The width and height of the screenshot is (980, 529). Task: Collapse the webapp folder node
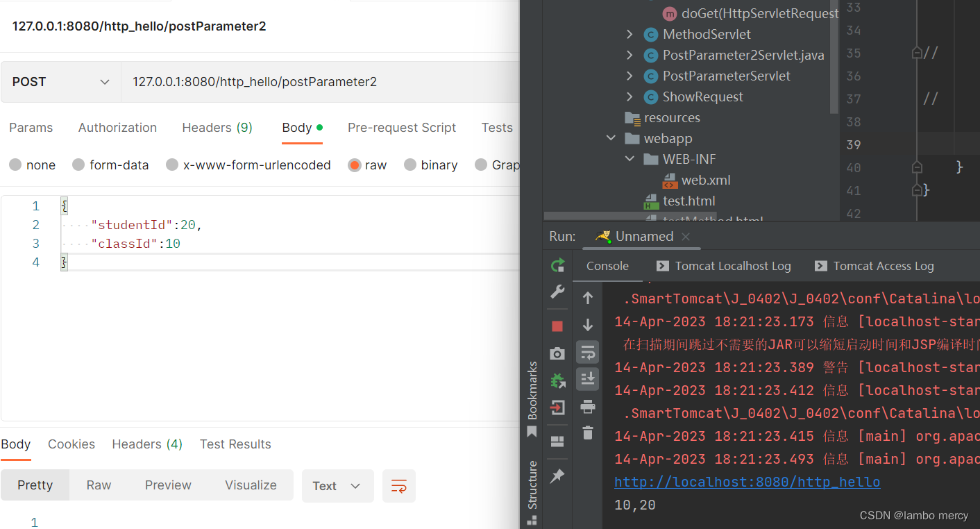pyautogui.click(x=611, y=139)
